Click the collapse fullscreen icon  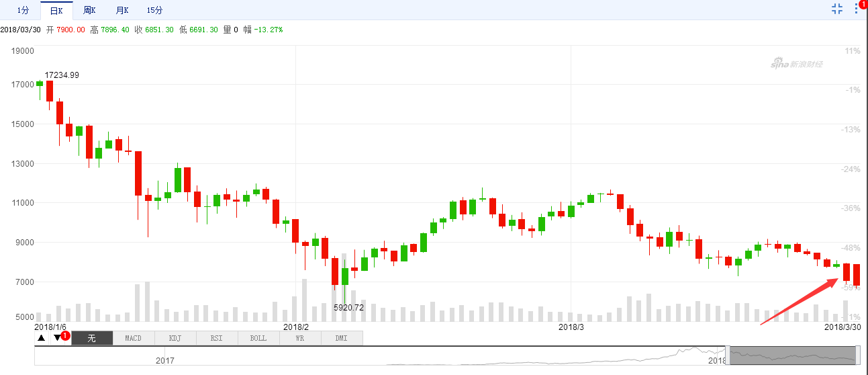click(837, 9)
